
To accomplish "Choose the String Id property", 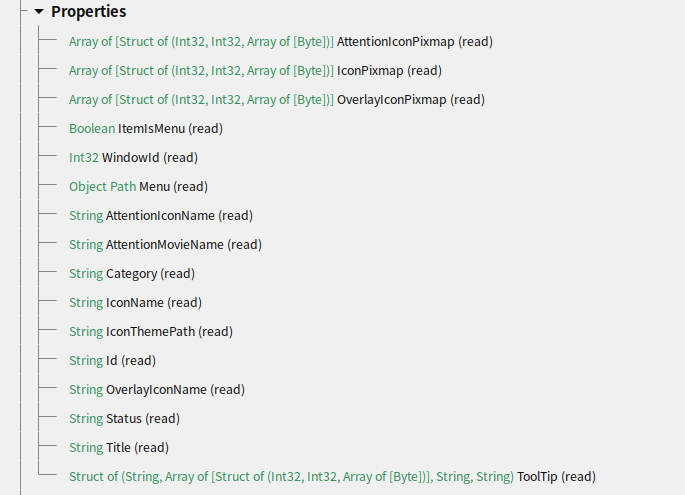I will pos(112,361).
